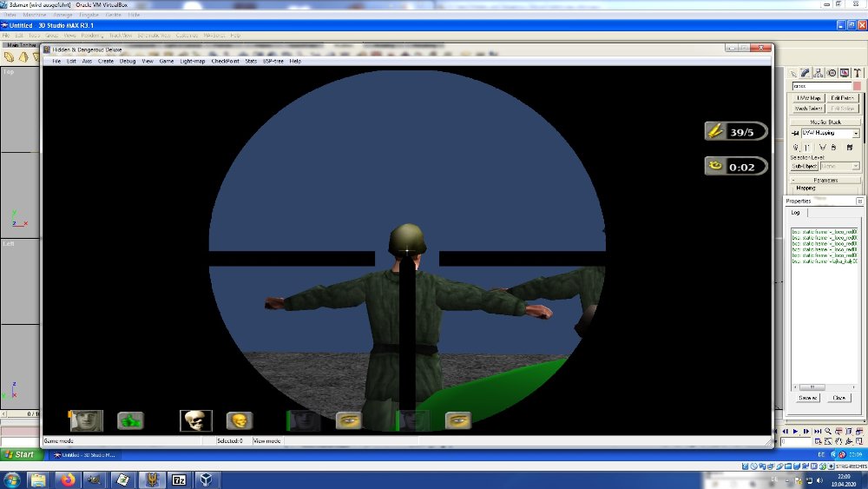
Task: Click the next frame button
Action: pos(806,432)
